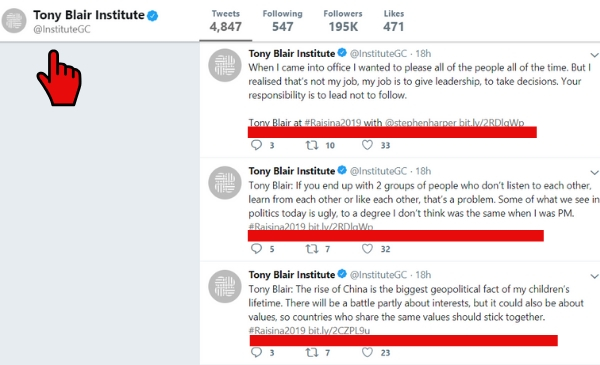Expand options chevron on the second tweet
This screenshot has width=600, height=365.
pyautogui.click(x=594, y=172)
